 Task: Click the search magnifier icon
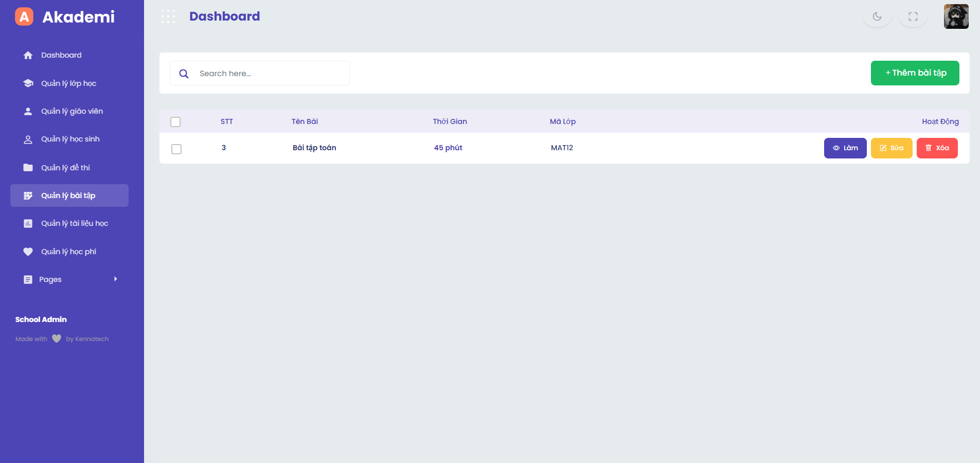tap(184, 74)
